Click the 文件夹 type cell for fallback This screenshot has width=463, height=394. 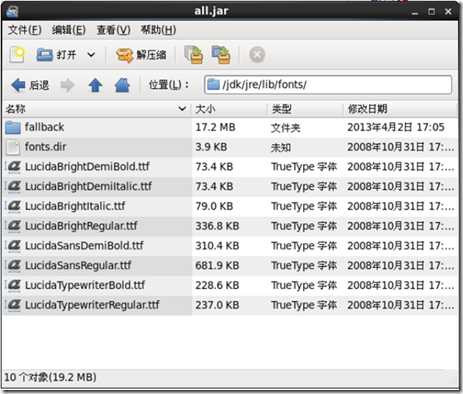coord(286,128)
